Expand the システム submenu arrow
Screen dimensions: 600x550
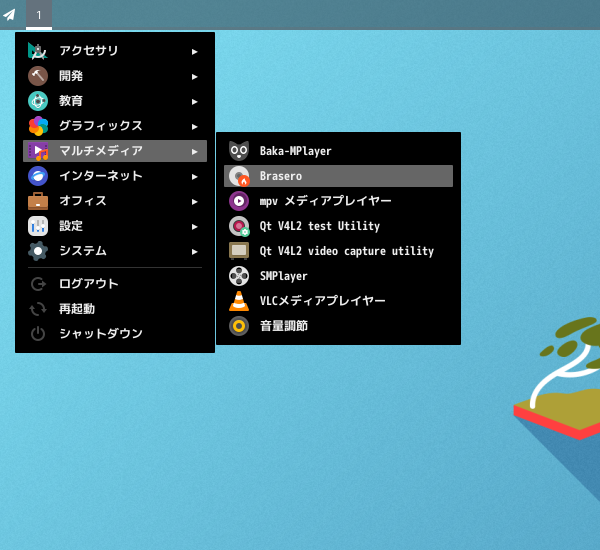194,252
